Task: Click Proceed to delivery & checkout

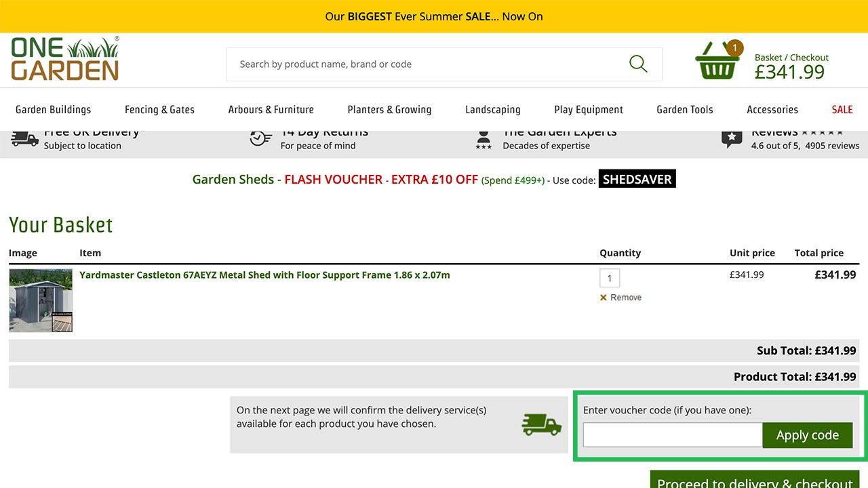Action: point(755,480)
